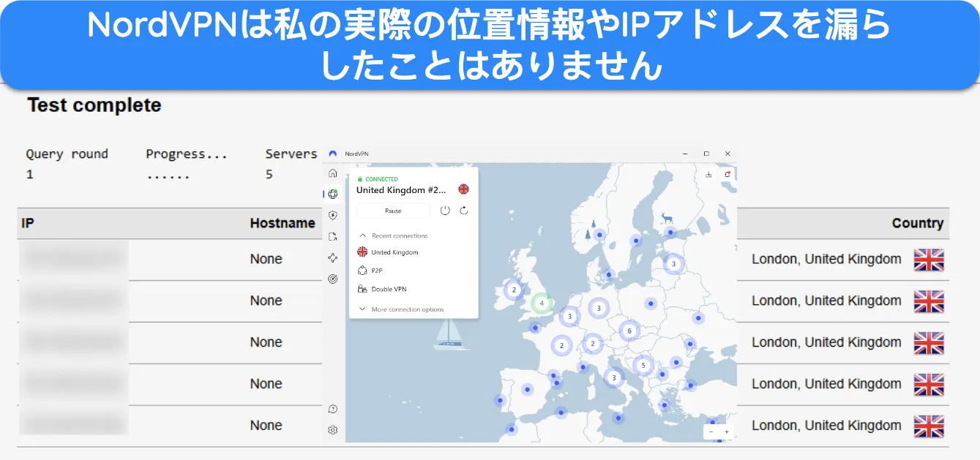Click first row UK flag in table
This screenshot has height=460, width=980.
click(929, 260)
